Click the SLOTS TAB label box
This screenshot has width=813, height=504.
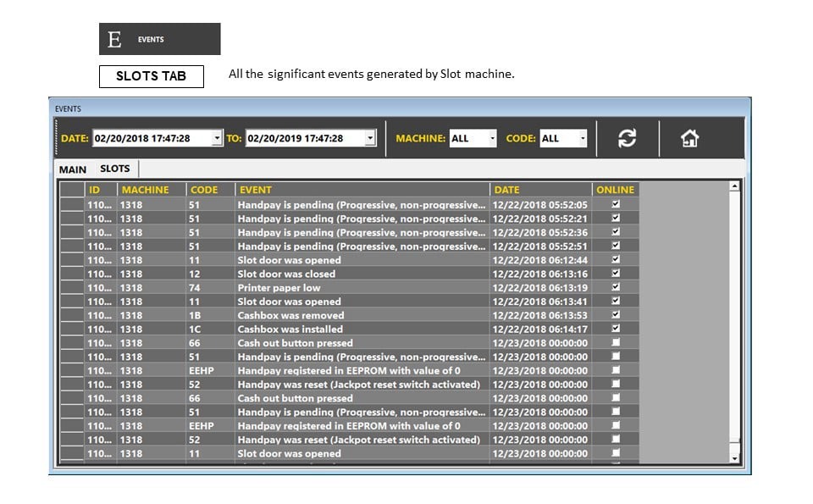pos(152,76)
